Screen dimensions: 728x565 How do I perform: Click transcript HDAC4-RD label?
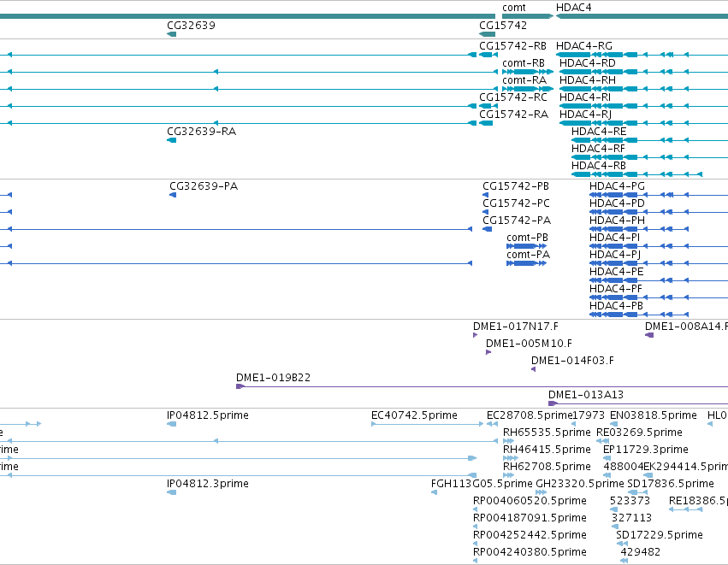click(x=588, y=63)
